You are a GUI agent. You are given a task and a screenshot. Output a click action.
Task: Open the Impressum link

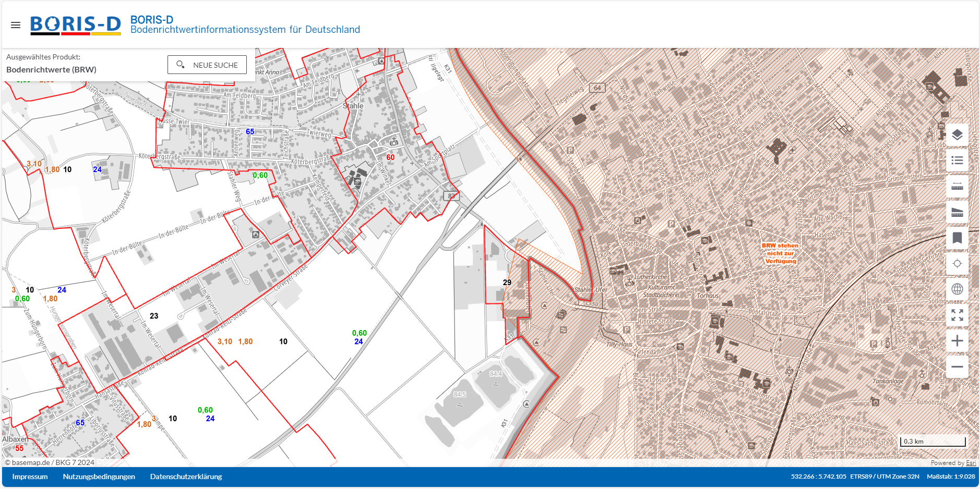[30, 476]
